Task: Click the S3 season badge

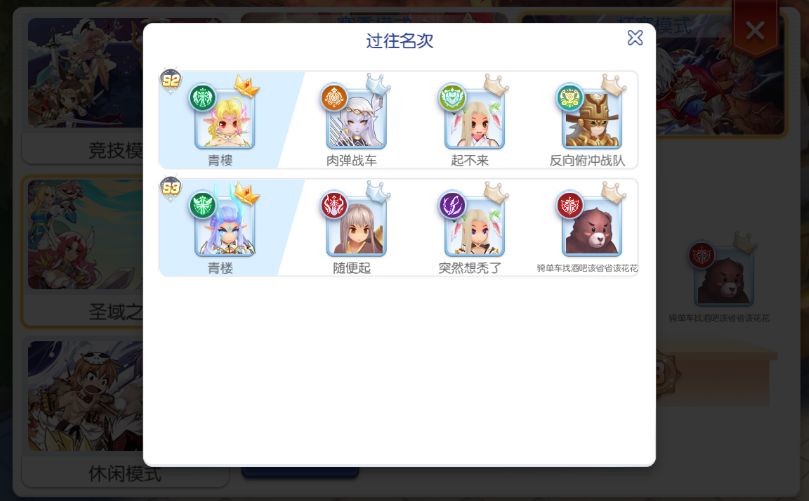Action: coord(171,188)
